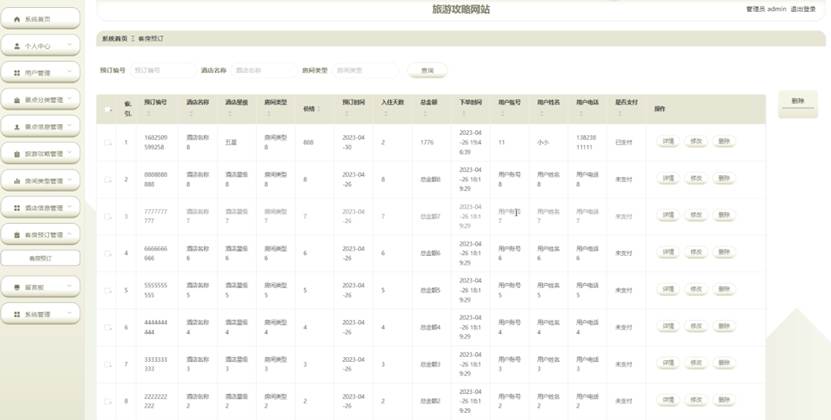This screenshot has width=831, height=420.
Task: Click sort icon under 总金额 column header
Action: tap(425, 113)
